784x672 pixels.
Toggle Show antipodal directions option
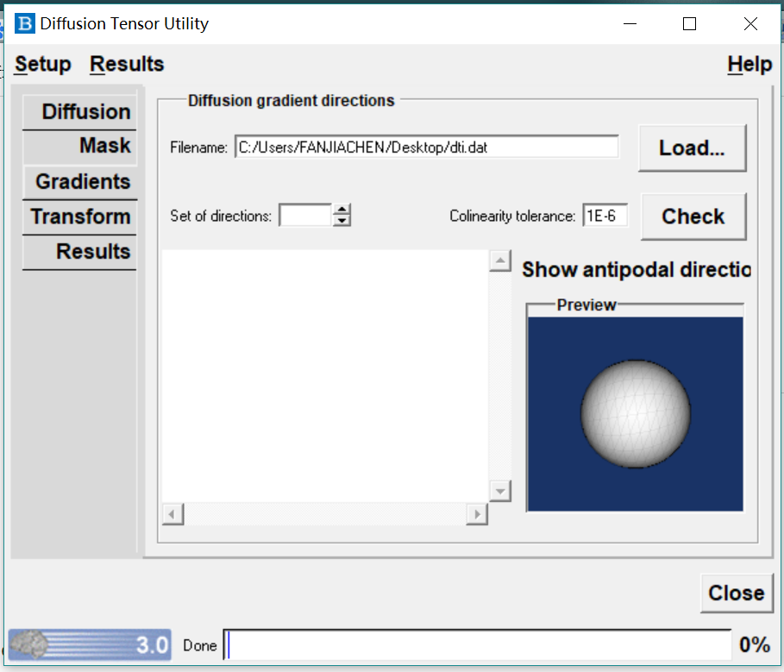[x=636, y=269]
